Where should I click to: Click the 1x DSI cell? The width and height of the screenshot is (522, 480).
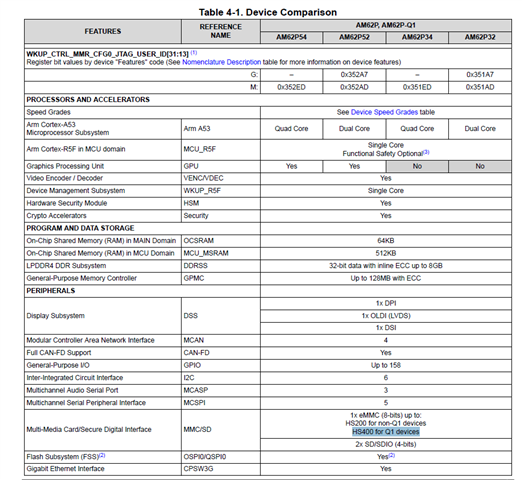[x=386, y=328]
